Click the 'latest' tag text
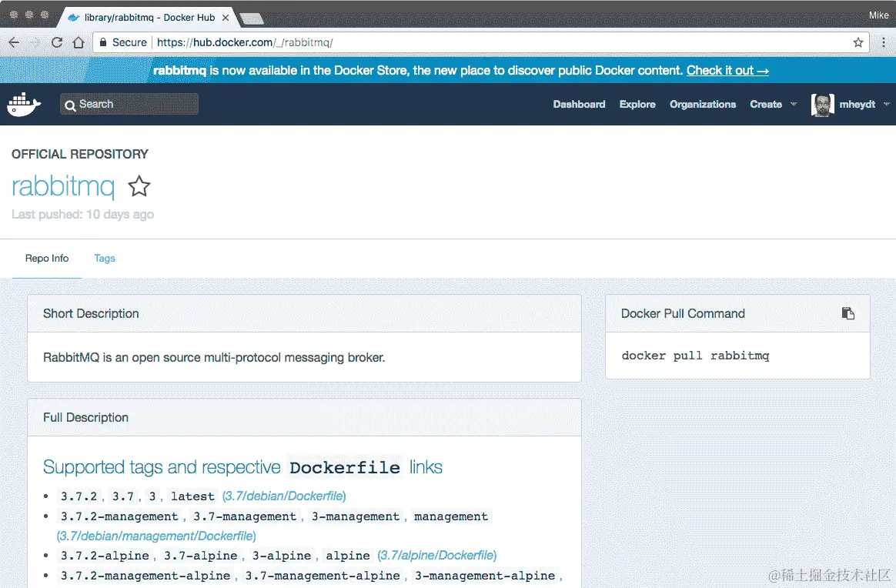896x588 pixels. 192,496
